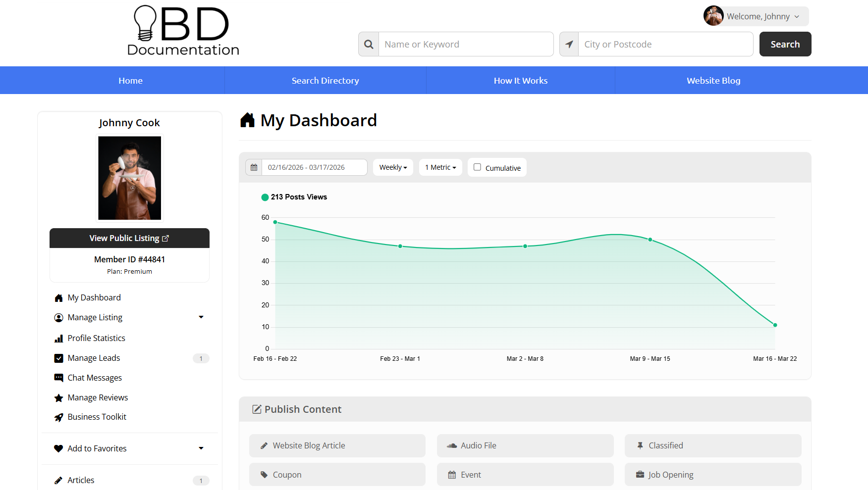
Task: Open Website Blog in the navigation bar
Action: click(x=713, y=81)
